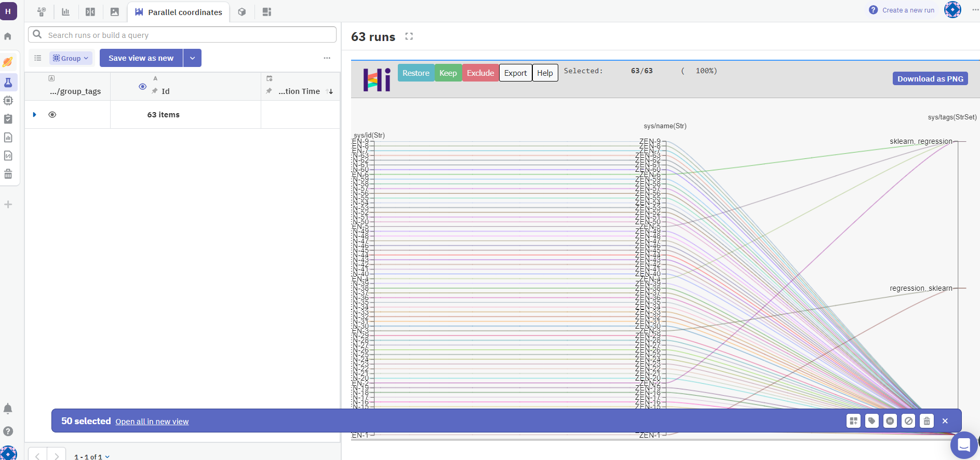Click the Restore button
Viewport: 980px width, 460px height.
coord(416,73)
